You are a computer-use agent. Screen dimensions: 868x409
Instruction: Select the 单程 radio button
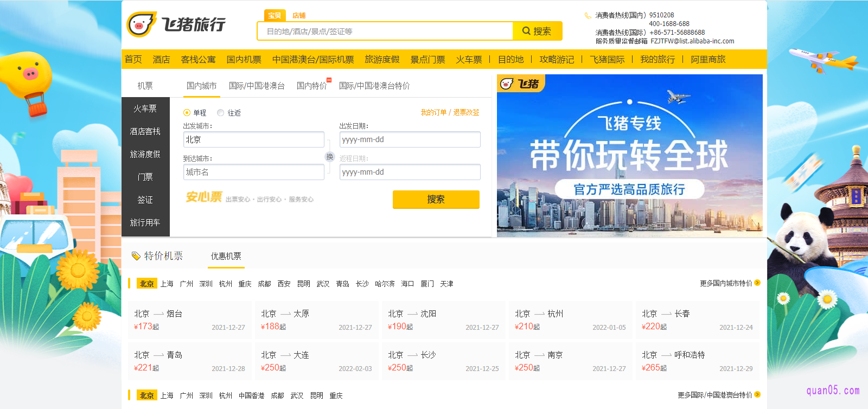coord(187,113)
